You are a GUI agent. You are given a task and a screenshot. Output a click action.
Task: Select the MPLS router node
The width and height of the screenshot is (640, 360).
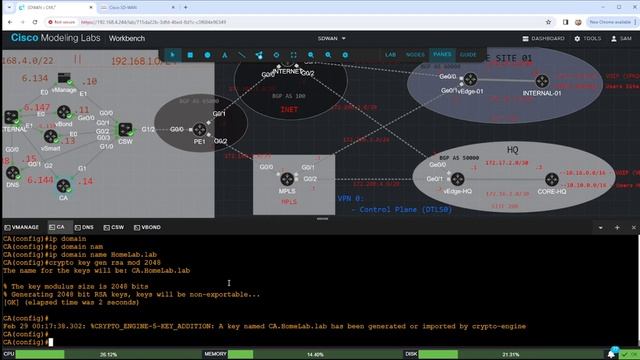click(x=287, y=179)
